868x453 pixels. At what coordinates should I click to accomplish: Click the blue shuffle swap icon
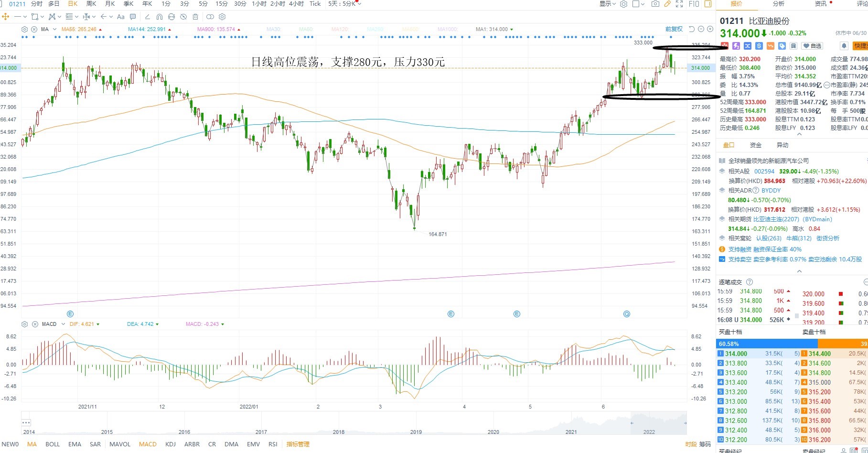tap(747, 46)
